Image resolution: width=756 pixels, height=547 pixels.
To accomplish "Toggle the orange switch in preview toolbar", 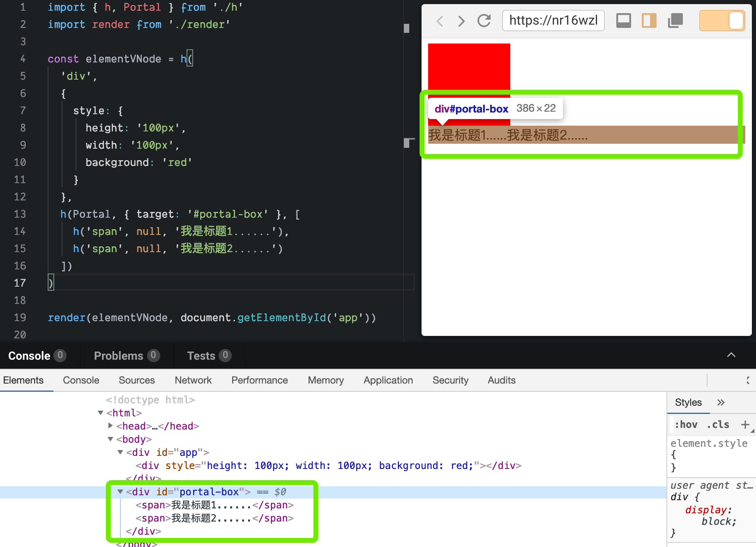I will click(722, 21).
